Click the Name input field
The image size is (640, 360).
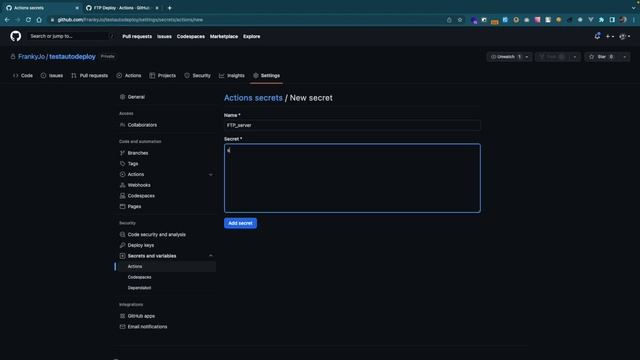coord(352,125)
